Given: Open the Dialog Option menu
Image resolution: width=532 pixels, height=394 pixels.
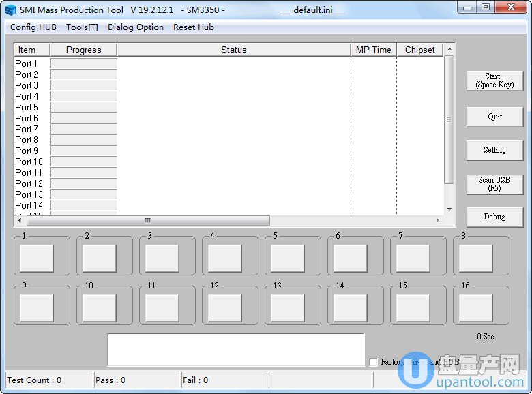Looking at the screenshot, I should (x=136, y=27).
